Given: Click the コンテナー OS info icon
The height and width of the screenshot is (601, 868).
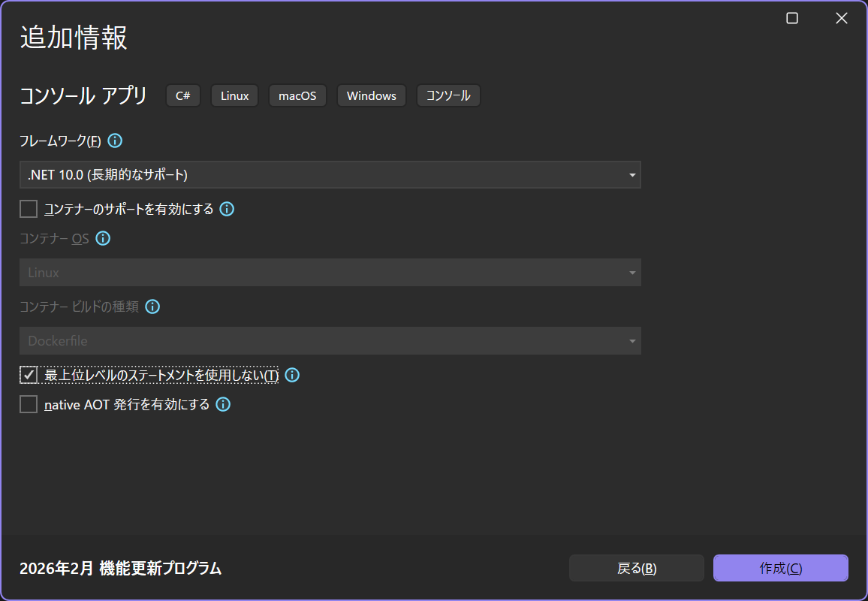Looking at the screenshot, I should coord(103,238).
